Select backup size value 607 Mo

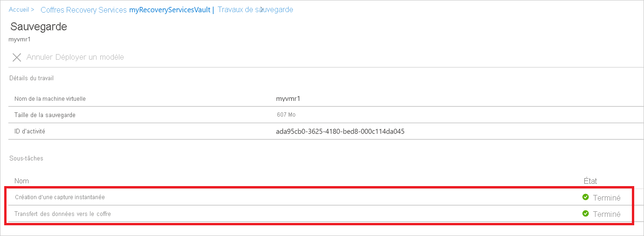[x=286, y=115]
